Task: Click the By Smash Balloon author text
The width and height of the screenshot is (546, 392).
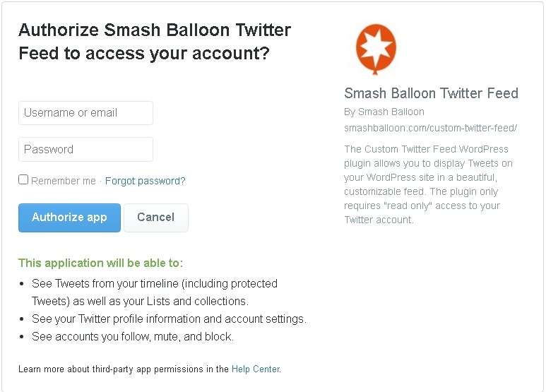Action: point(384,112)
